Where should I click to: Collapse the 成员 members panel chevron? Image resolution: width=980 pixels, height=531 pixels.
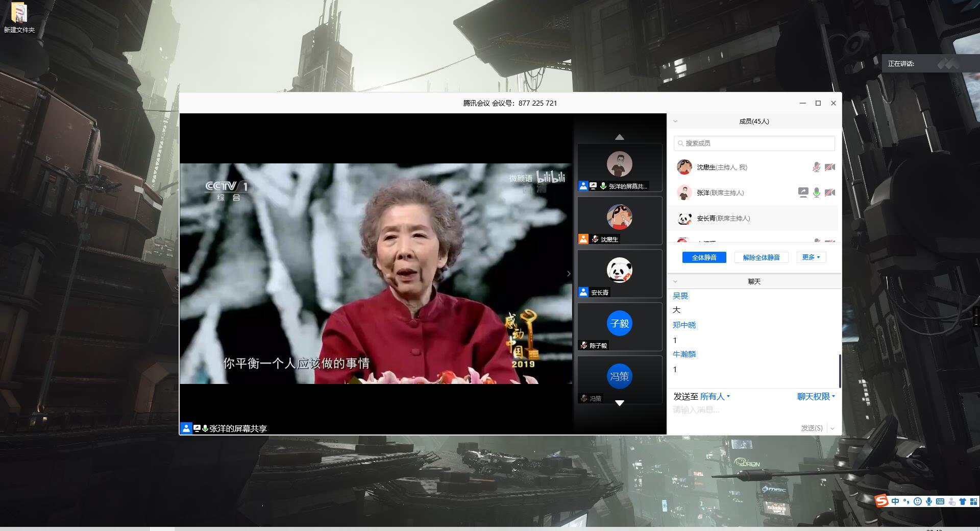[x=675, y=122]
